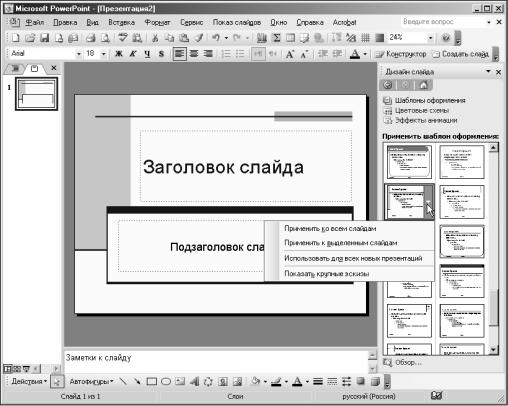508x406 pixels.
Task: Save the presentation with floppy icon
Action: pos(44,38)
